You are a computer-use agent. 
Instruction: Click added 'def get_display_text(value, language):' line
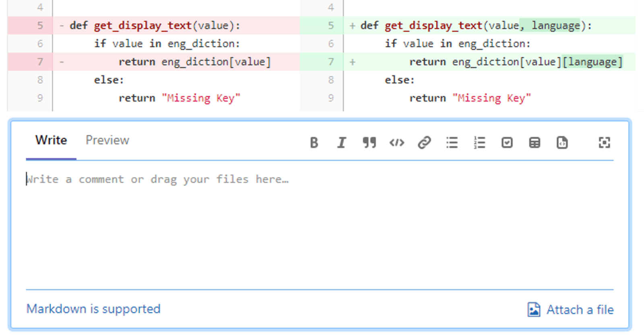476,26
